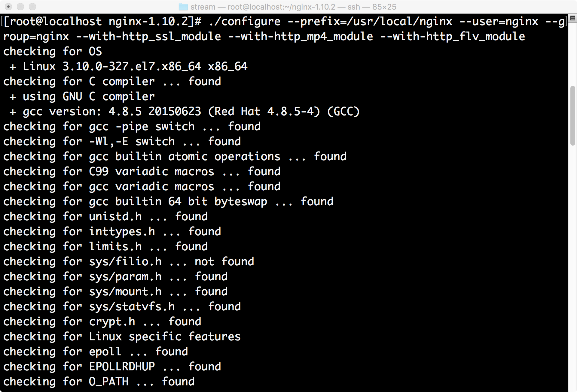The height and width of the screenshot is (392, 577).
Task: Click the split pane icon above the scrollbar
Action: click(572, 18)
